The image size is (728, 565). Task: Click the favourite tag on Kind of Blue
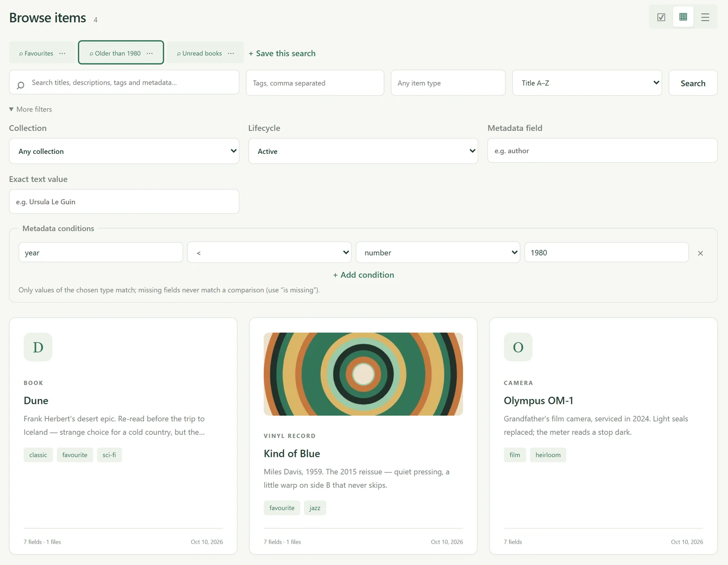click(282, 508)
